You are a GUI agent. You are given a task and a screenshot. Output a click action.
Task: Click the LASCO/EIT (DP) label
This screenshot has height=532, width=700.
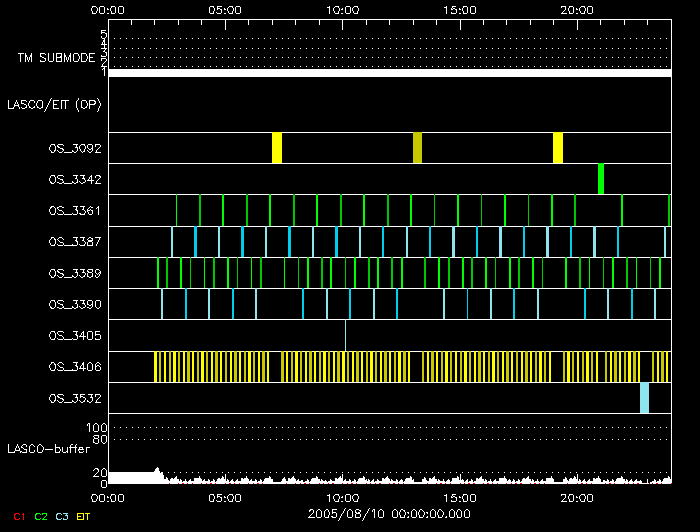(56, 104)
